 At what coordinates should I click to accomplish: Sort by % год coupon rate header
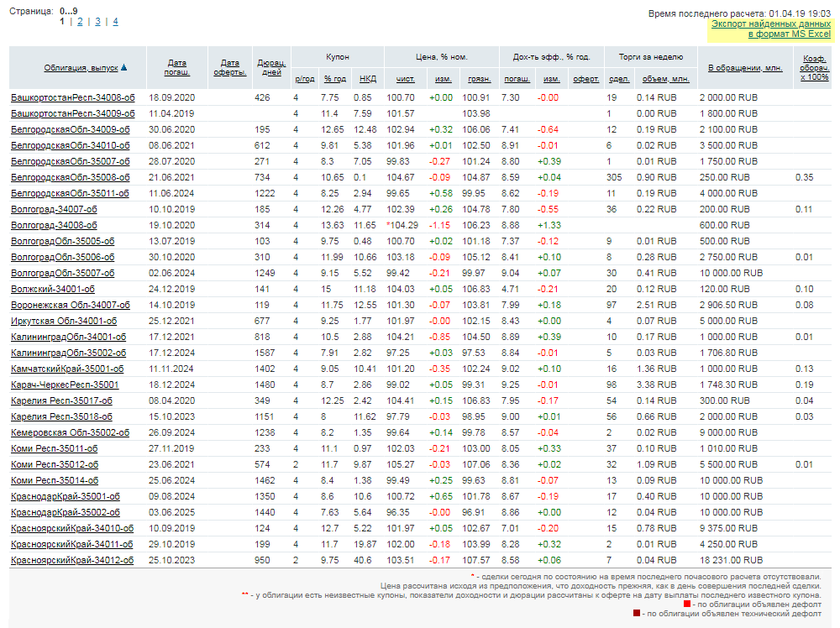[x=335, y=79]
